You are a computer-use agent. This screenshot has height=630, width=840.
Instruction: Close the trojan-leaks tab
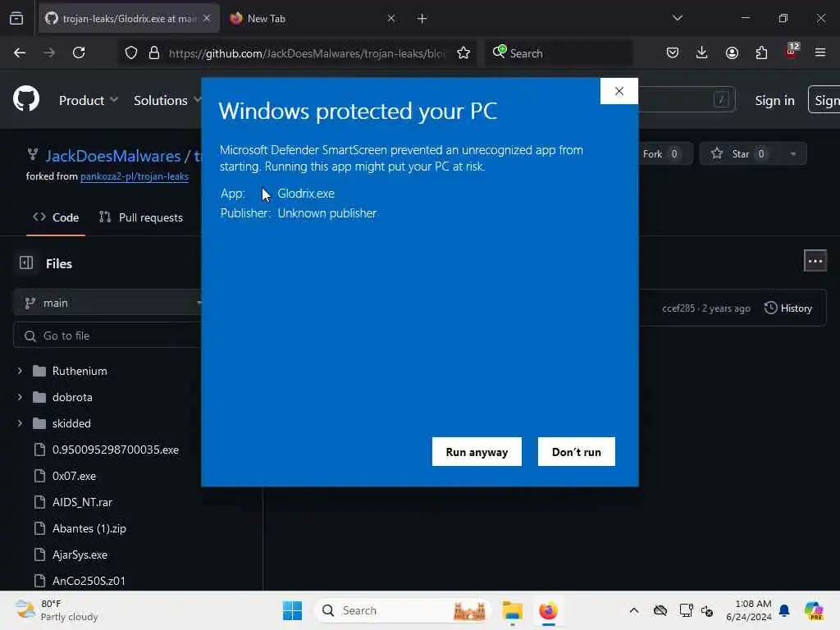tap(207, 18)
